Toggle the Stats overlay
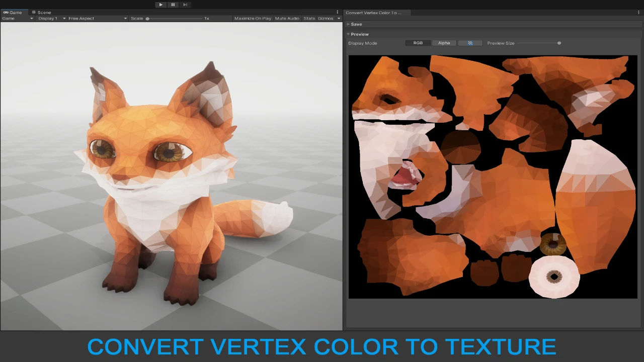 309,19
